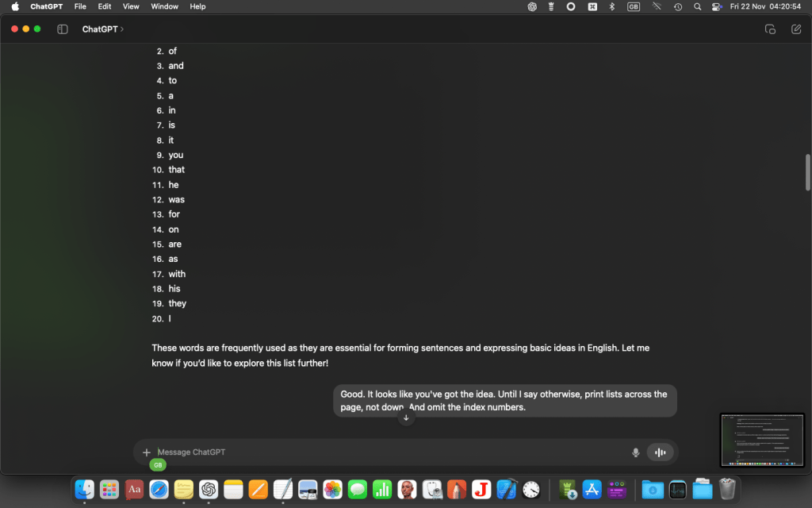Viewport: 812px width, 508px height.
Task: Open the Window menu
Action: point(164,6)
